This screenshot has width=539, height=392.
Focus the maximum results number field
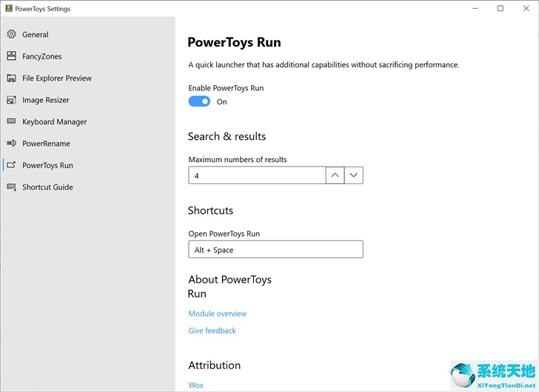click(x=257, y=175)
